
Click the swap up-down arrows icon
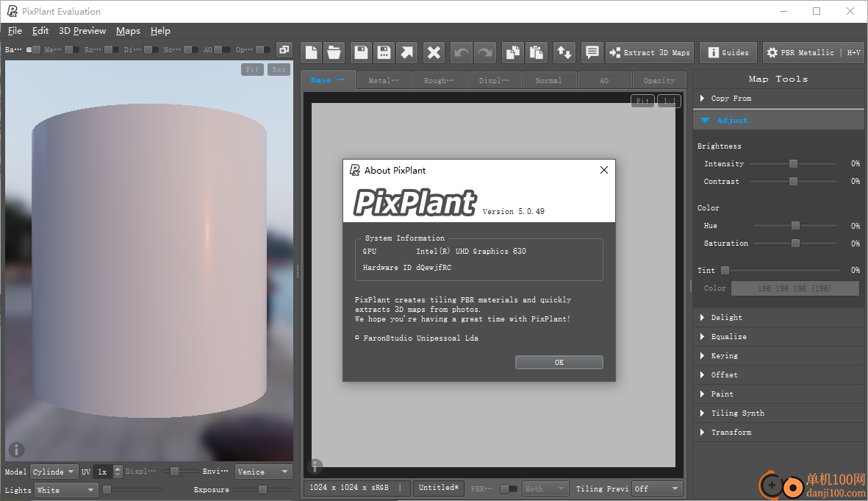click(x=564, y=53)
